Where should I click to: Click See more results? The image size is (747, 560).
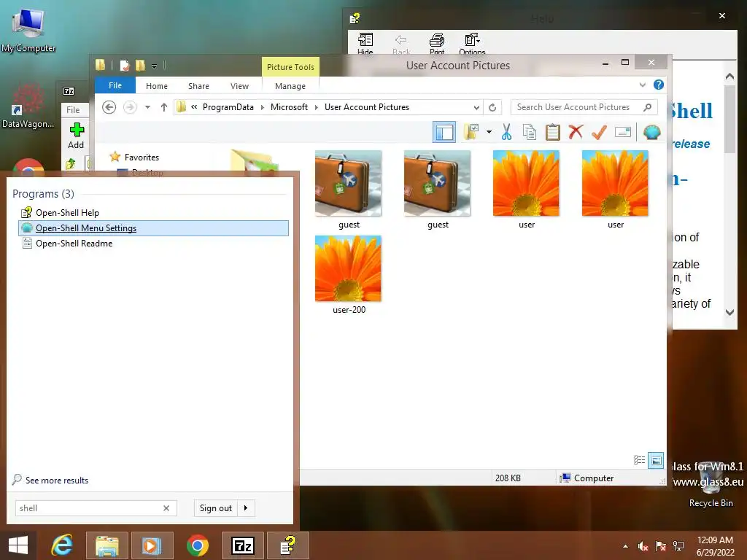(57, 481)
